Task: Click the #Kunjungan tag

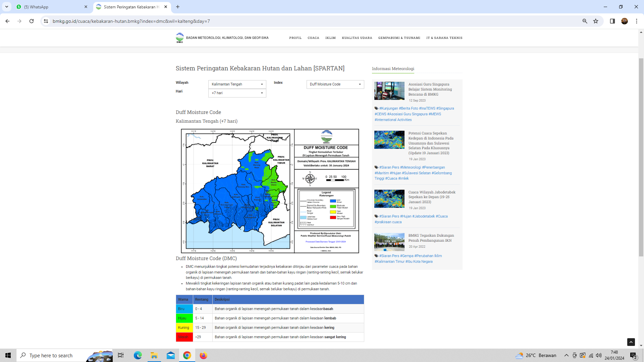Action: pos(388,108)
